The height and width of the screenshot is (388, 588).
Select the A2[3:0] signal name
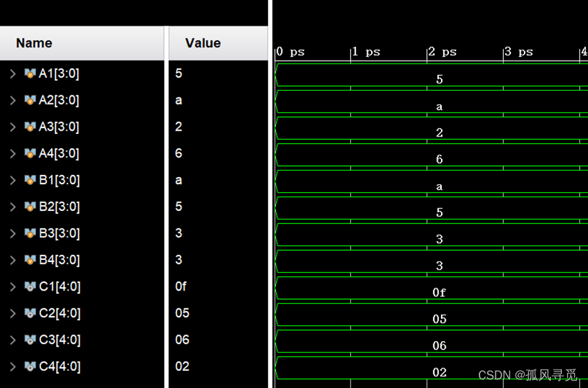tap(59, 101)
